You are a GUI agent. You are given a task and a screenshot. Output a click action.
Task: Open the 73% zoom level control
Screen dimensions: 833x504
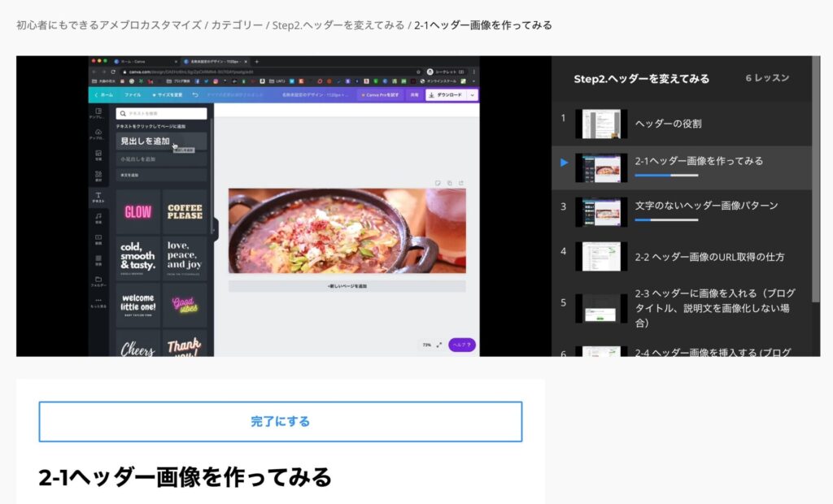pos(426,345)
